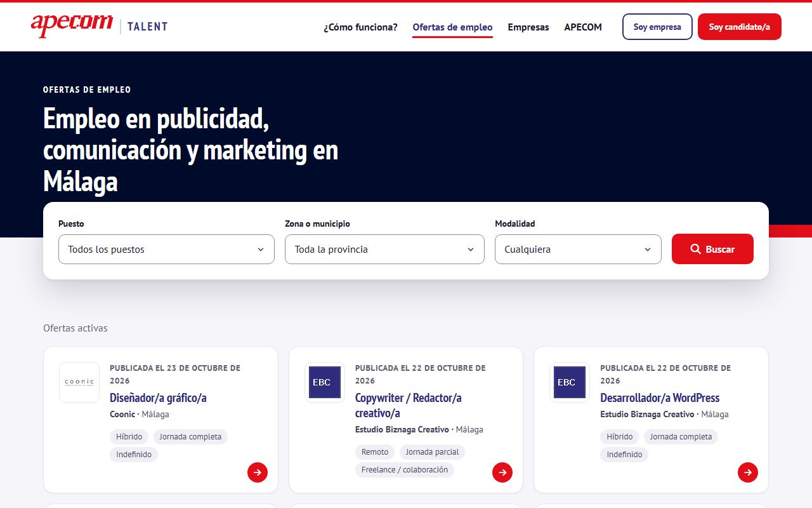The width and height of the screenshot is (812, 508).
Task: Open the Modalidad dropdown
Action: 578,250
